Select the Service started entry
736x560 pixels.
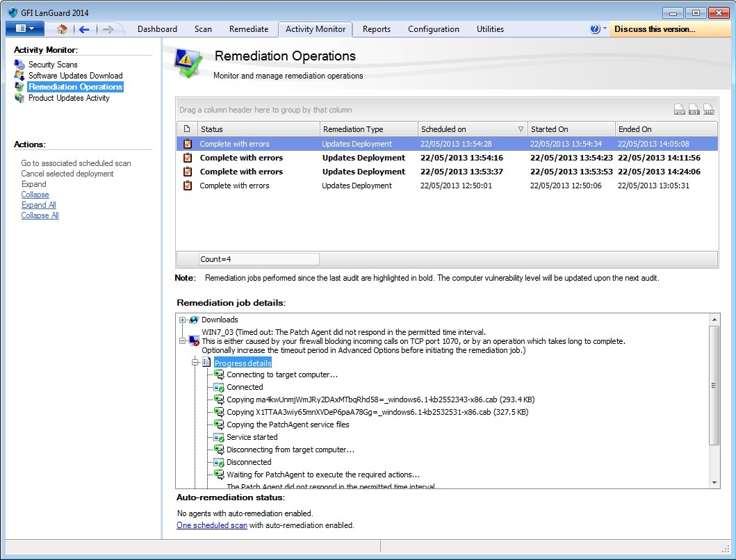252,437
